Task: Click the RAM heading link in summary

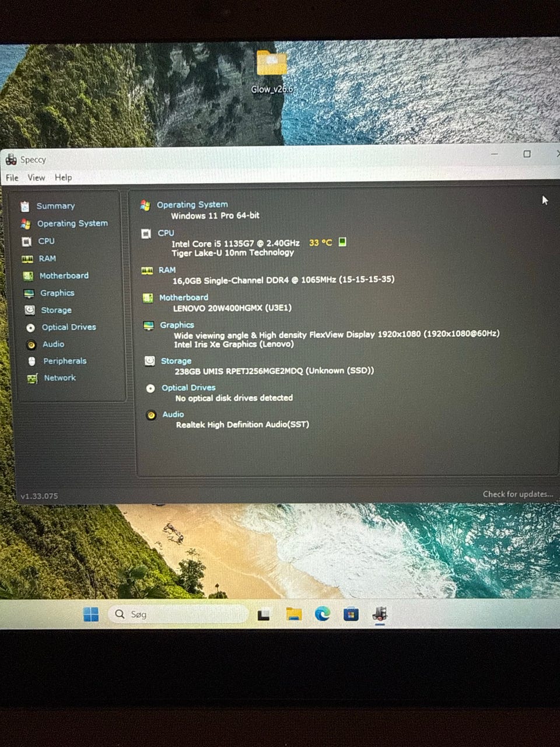Action: click(x=167, y=270)
